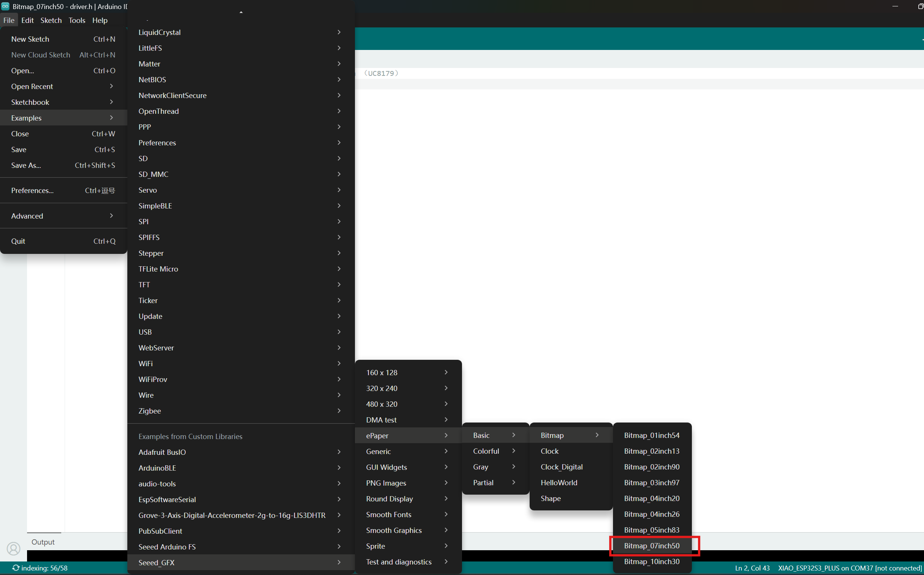Click the scroll-up arrow atop examples list
The image size is (924, 575).
click(241, 12)
